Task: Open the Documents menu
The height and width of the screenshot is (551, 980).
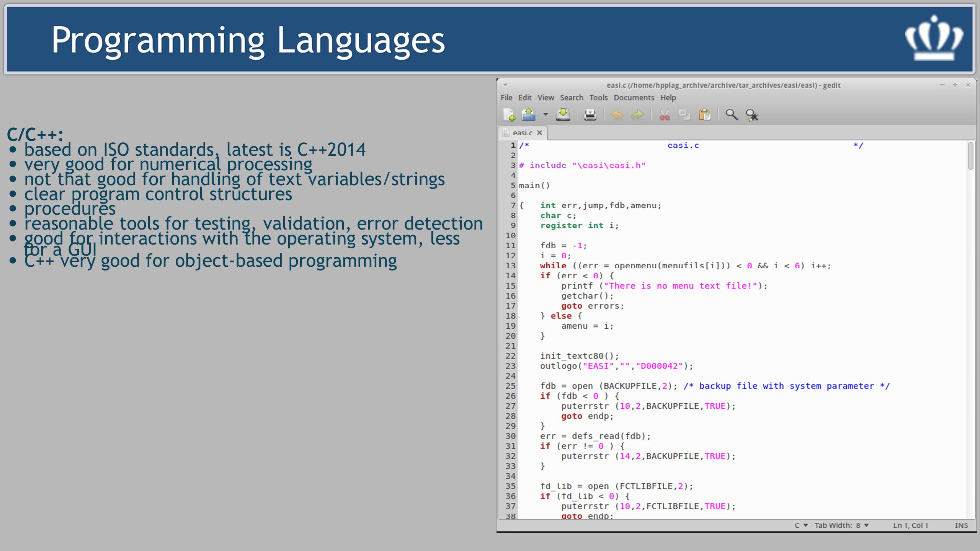Action: pos(634,98)
